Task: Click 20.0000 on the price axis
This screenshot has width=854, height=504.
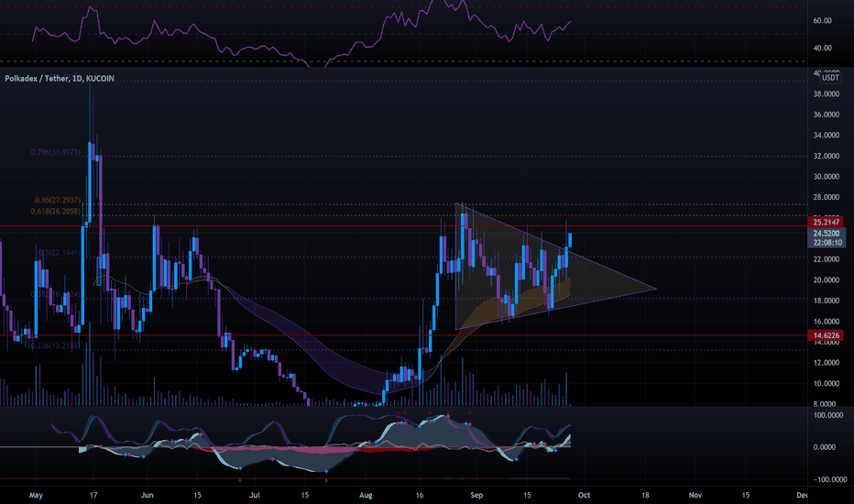Action: point(827,280)
